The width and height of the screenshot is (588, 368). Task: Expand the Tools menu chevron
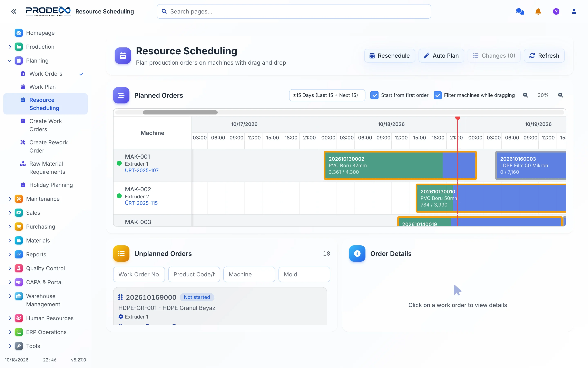(x=10, y=346)
